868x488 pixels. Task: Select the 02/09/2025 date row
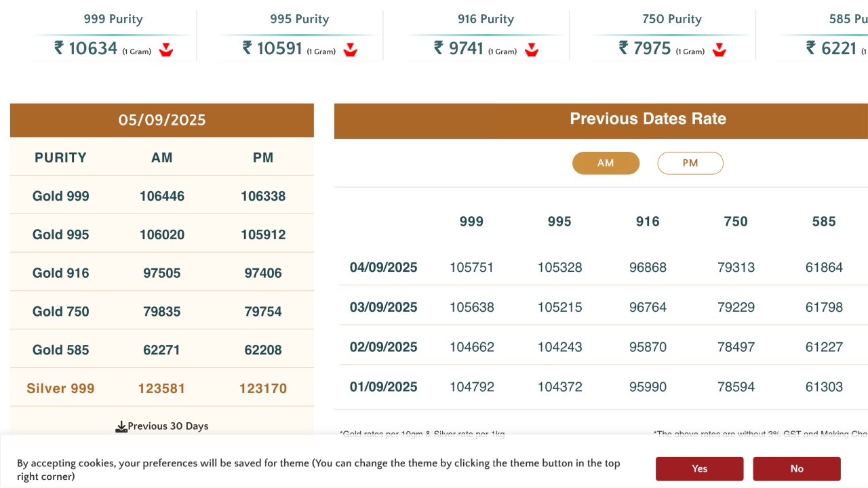(x=383, y=347)
